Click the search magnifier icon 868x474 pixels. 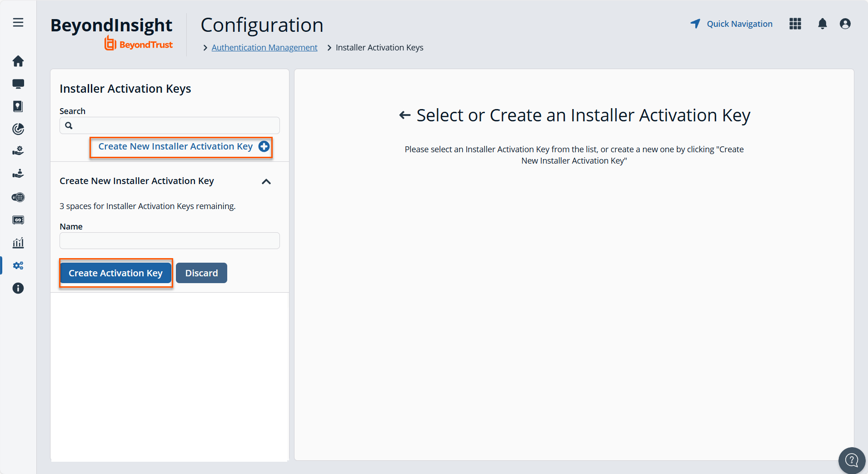[x=69, y=125]
